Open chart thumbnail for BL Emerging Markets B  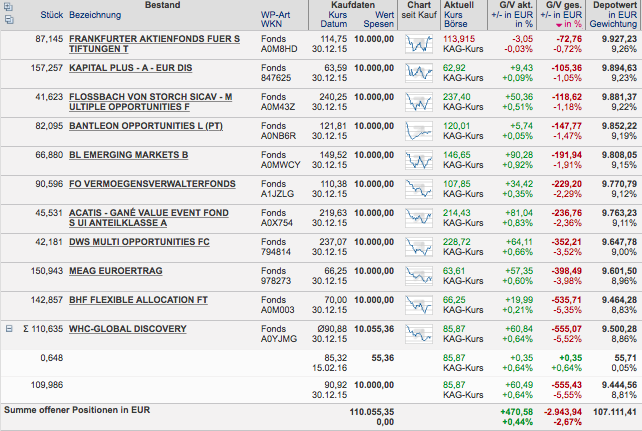point(419,160)
